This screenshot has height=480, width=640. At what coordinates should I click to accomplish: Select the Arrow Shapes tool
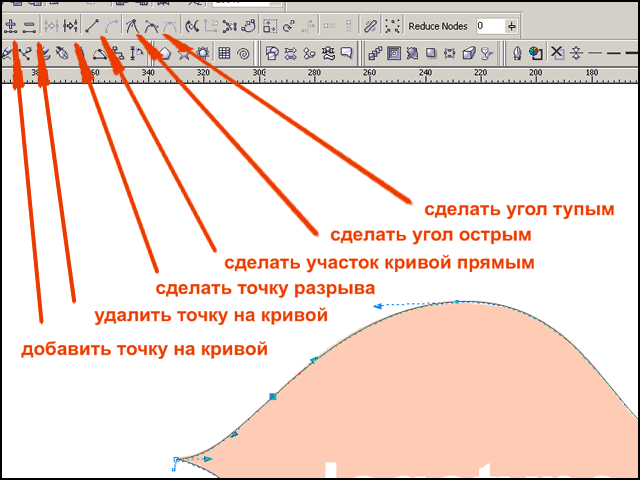[x=291, y=53]
